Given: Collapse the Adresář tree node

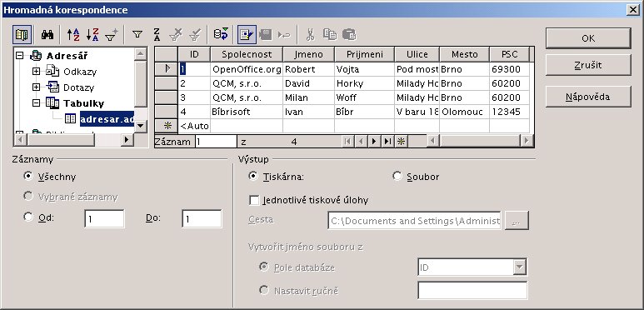Looking at the screenshot, I should [19, 56].
